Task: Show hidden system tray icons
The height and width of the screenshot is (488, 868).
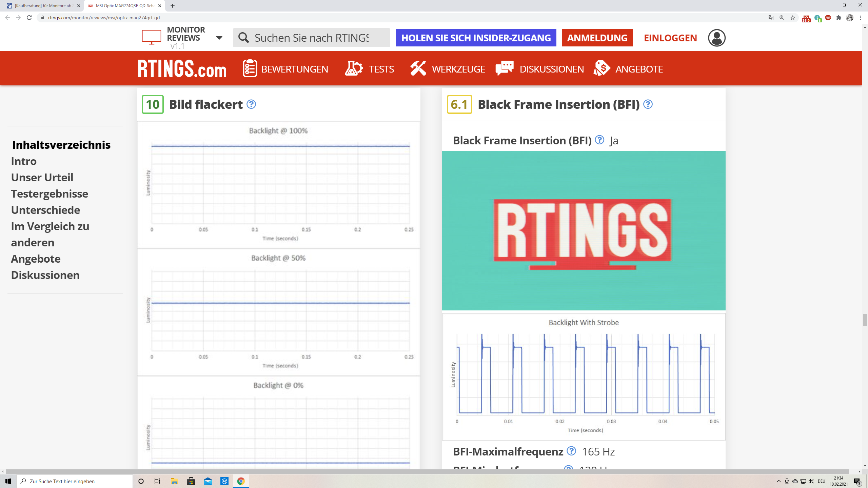Action: (778, 481)
